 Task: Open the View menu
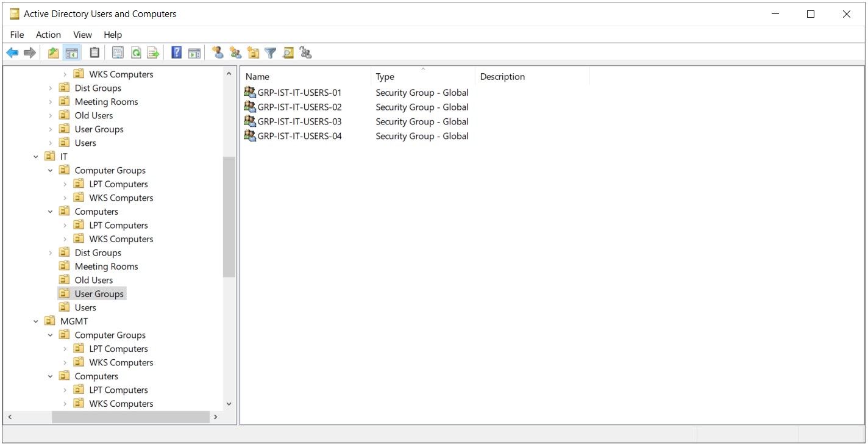[x=82, y=35]
